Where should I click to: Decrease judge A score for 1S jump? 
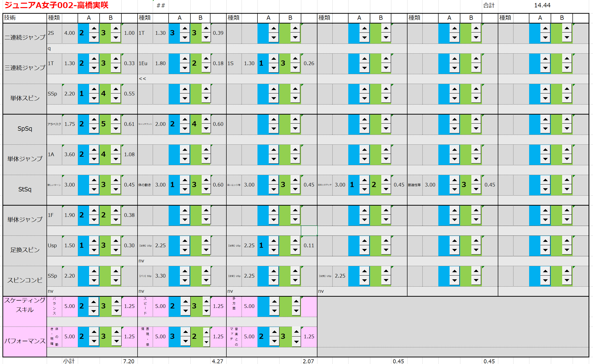coord(274,68)
